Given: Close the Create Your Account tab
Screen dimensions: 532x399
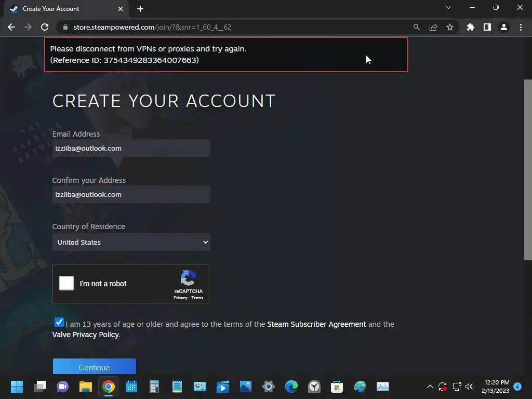Looking at the screenshot, I should pos(121,9).
